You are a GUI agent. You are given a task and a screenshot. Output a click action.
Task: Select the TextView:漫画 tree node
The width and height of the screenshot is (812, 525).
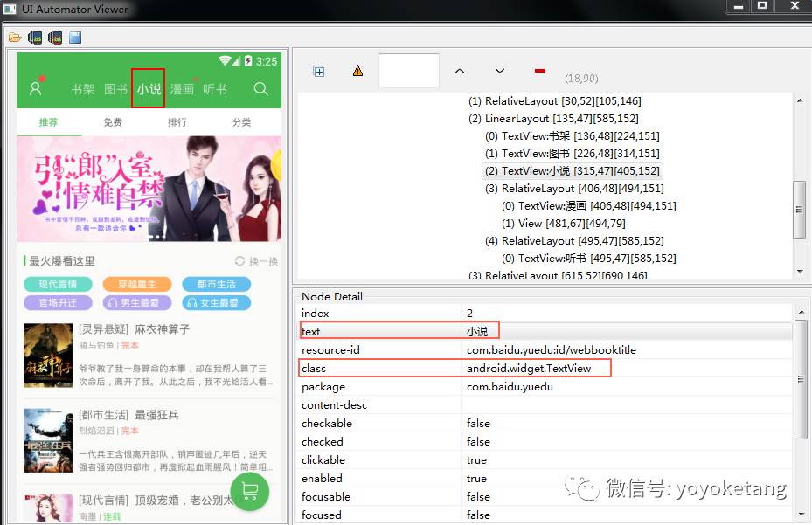click(x=589, y=205)
